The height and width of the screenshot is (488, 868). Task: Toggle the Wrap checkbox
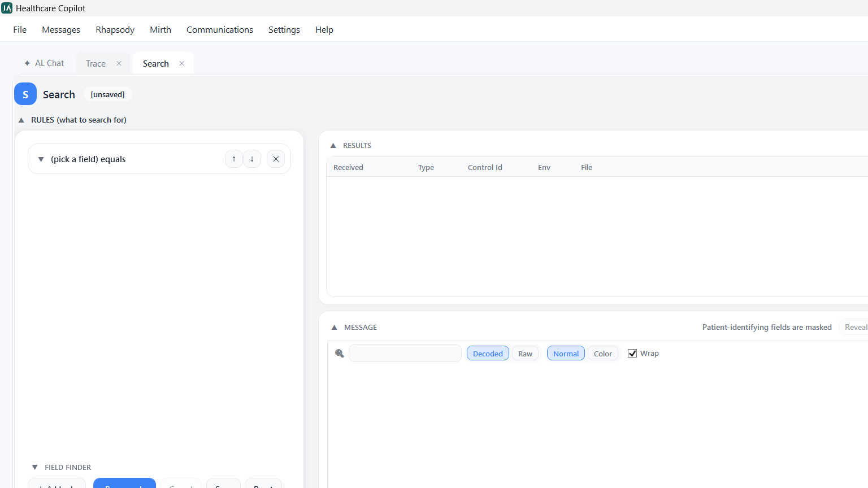pyautogui.click(x=632, y=354)
